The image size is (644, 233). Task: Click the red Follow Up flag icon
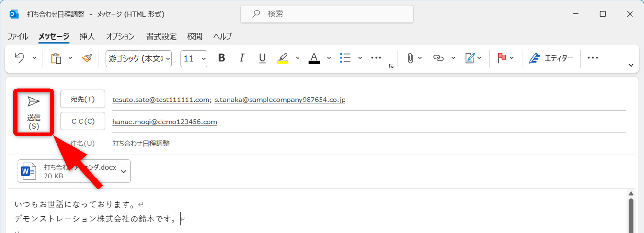point(502,58)
